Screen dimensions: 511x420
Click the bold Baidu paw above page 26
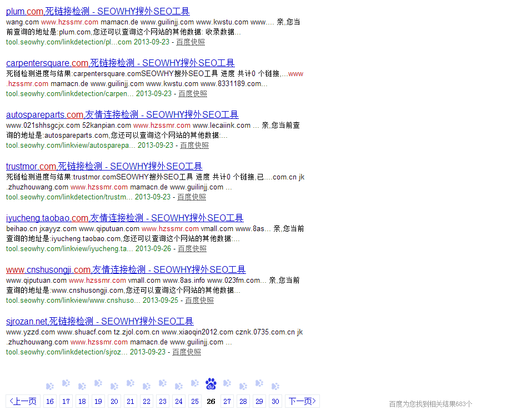click(211, 384)
